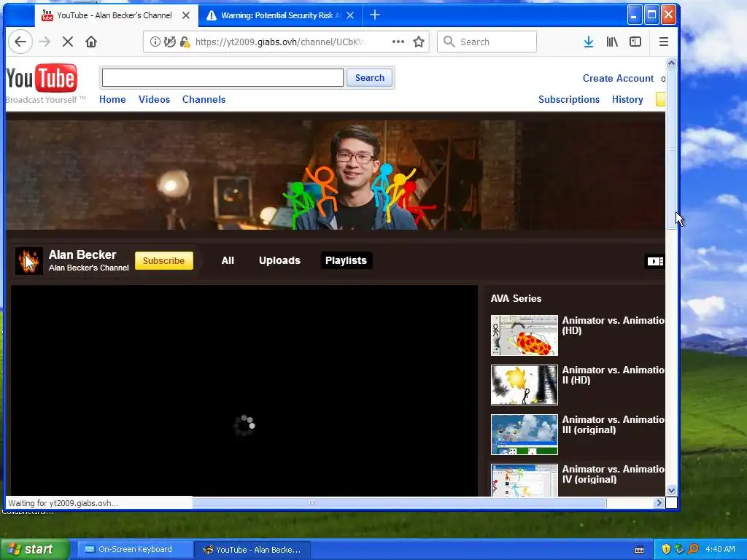Click the vertical scrollbar thumb
Screen dimensions: 747x560
[671, 149]
